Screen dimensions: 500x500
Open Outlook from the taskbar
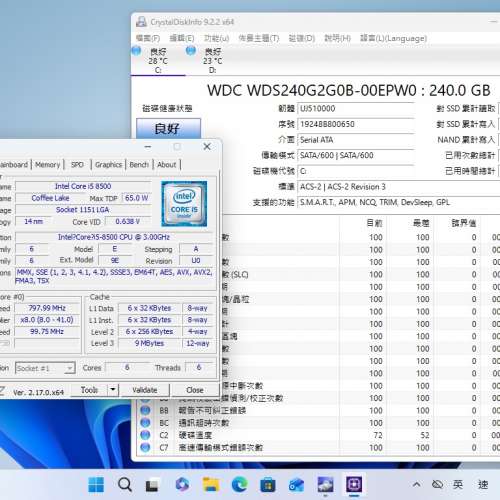[296, 484]
